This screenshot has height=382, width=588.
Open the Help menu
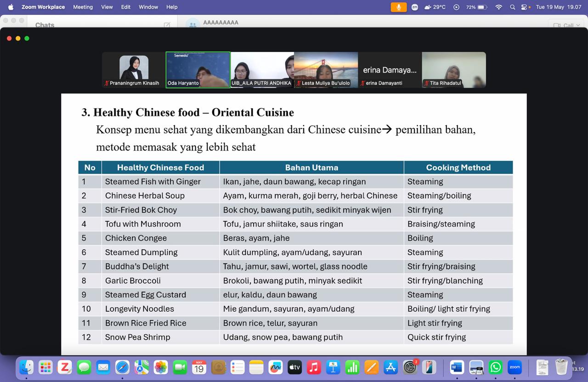172,7
